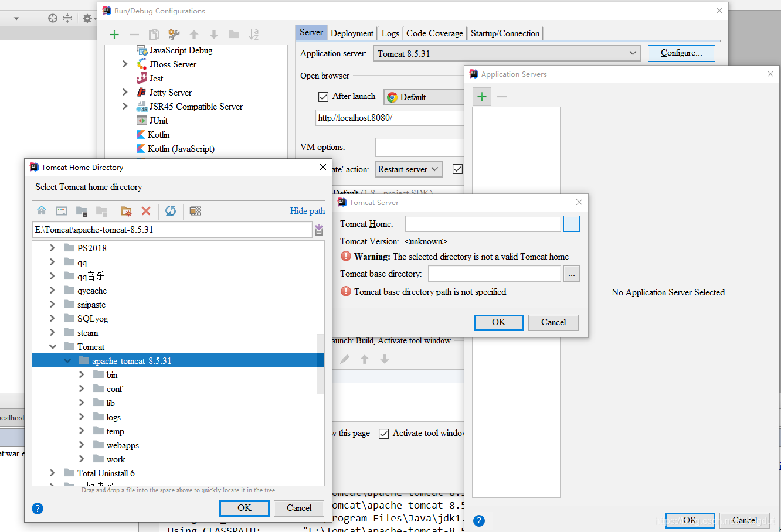The height and width of the screenshot is (532, 781).
Task: Switch to the Server tab
Action: (311, 33)
